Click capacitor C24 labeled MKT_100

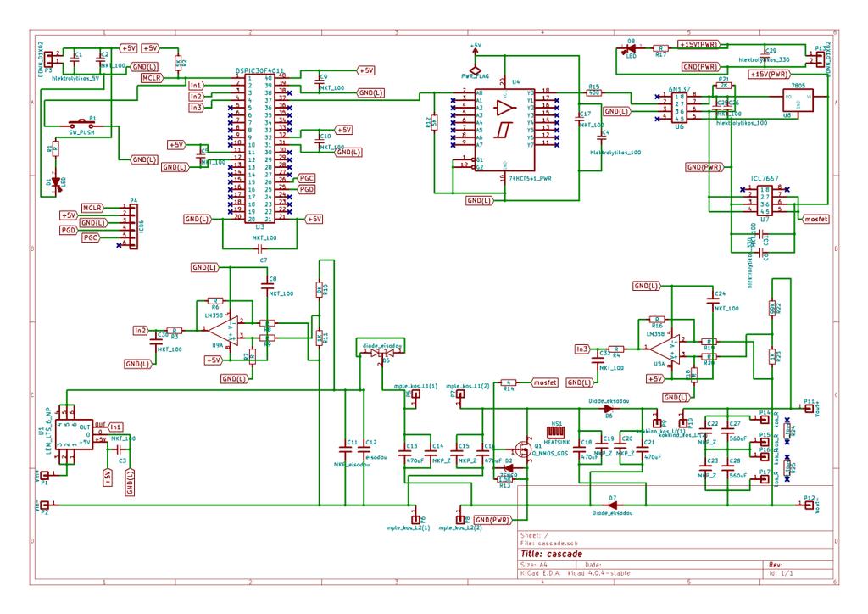tap(713, 301)
